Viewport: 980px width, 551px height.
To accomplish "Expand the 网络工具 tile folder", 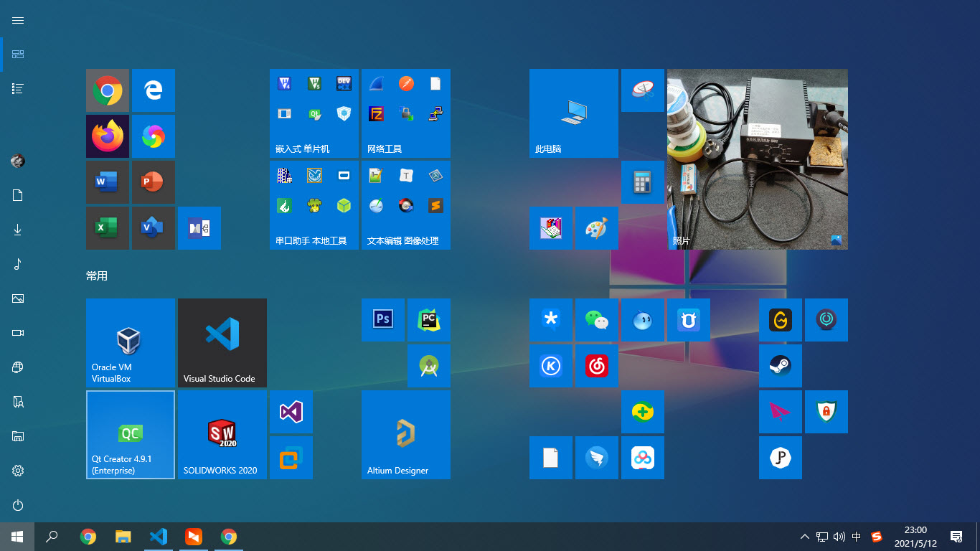I will pyautogui.click(x=406, y=113).
